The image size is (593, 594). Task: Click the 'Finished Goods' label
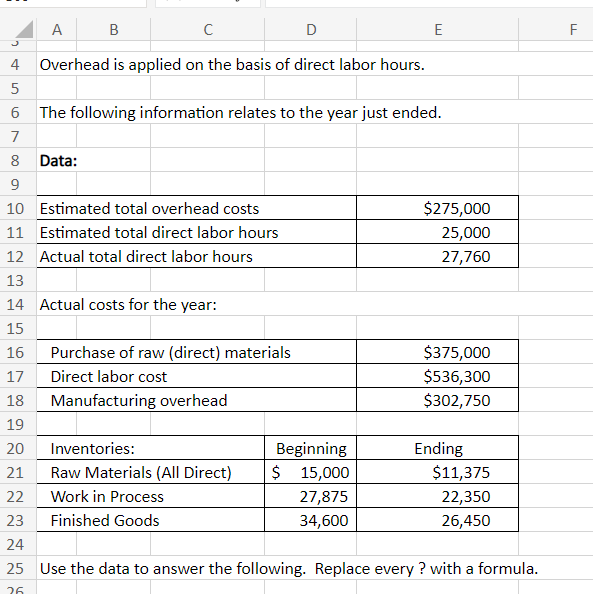[x=105, y=521]
